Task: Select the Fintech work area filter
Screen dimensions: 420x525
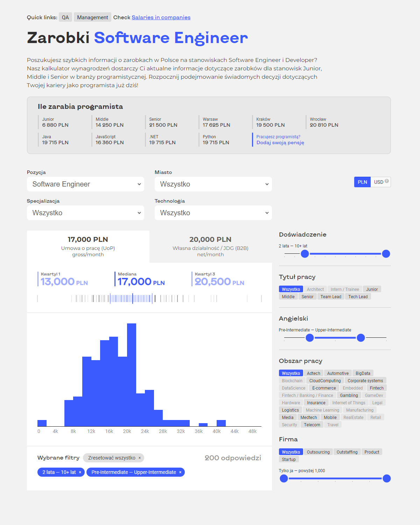Action: coord(376,388)
